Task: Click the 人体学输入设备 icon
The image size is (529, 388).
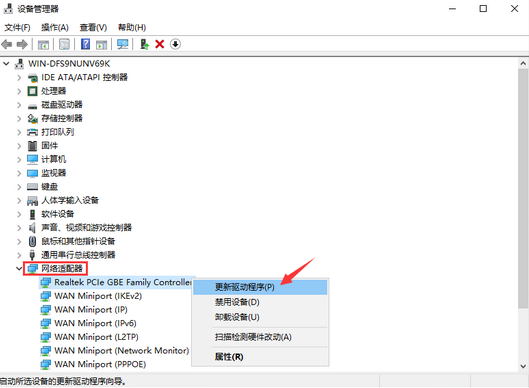Action: 32,201
